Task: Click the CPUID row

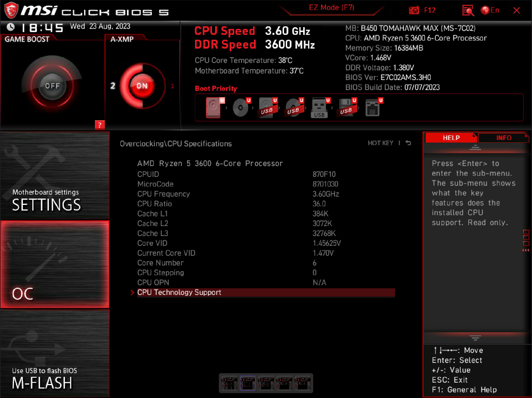Action: pos(266,174)
